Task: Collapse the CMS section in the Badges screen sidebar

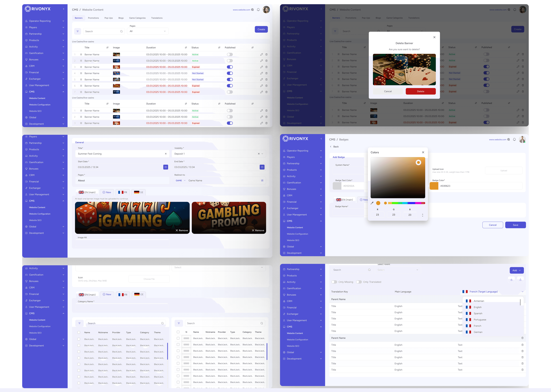Action: 302,221
